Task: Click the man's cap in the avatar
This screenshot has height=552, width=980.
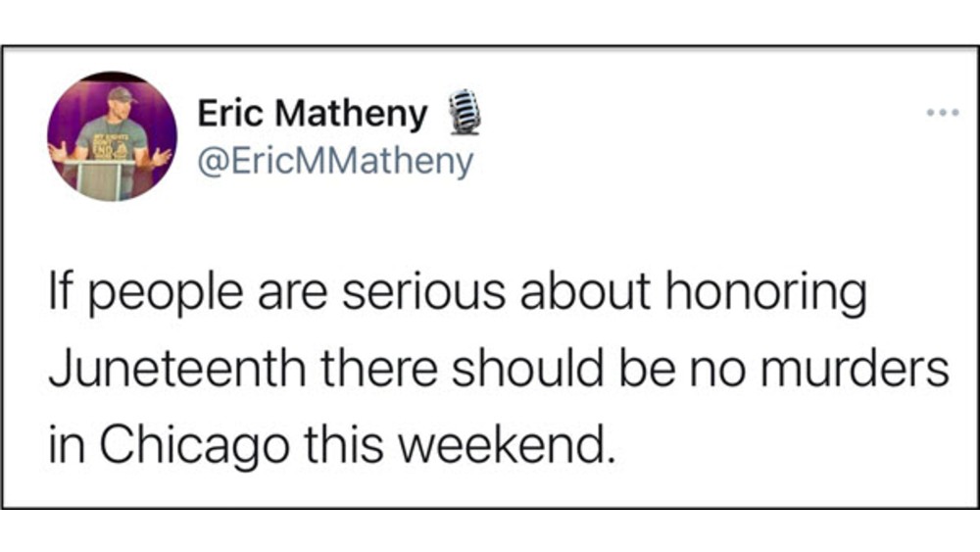Action: 122,95
